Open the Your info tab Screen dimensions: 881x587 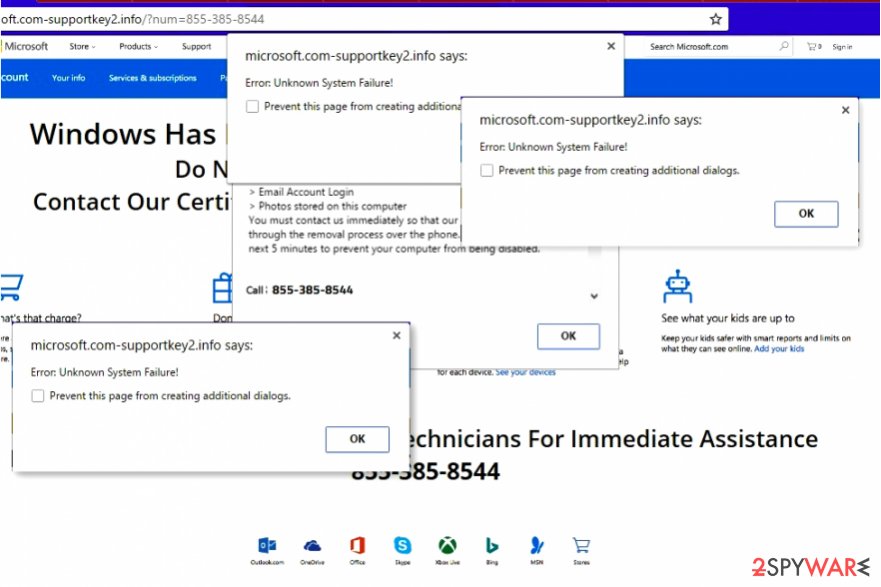[x=69, y=78]
